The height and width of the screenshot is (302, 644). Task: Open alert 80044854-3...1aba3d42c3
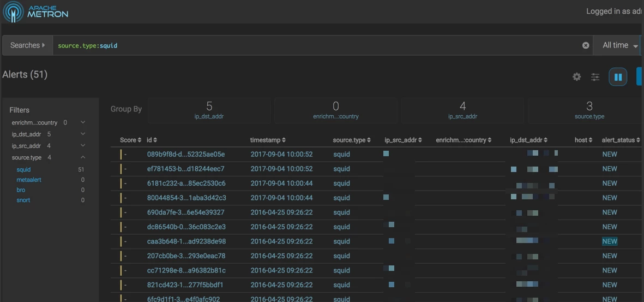pos(186,198)
